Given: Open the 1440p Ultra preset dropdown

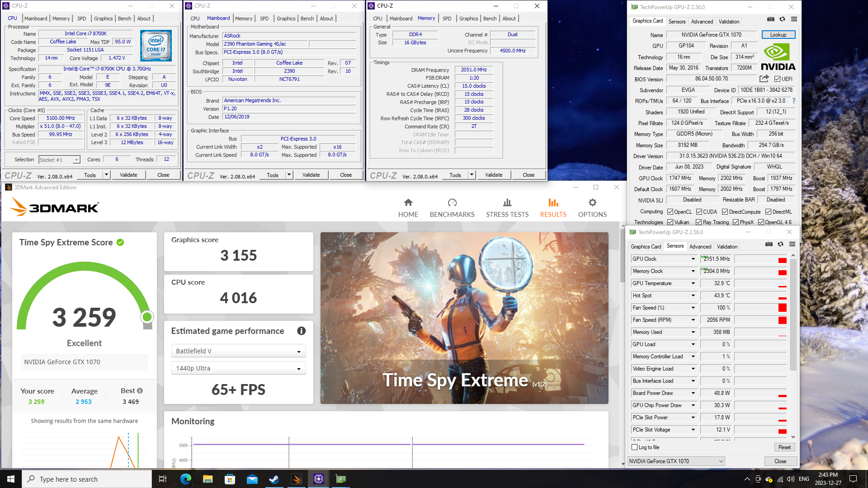Looking at the screenshot, I should (238, 368).
